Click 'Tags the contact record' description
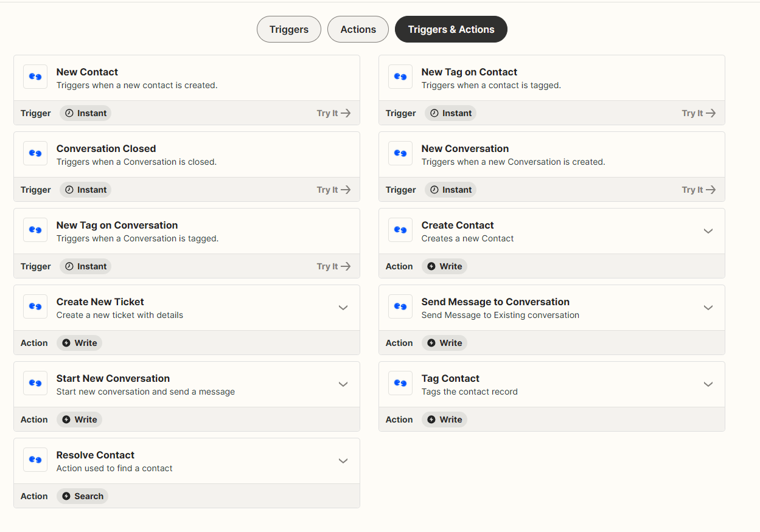 click(470, 392)
